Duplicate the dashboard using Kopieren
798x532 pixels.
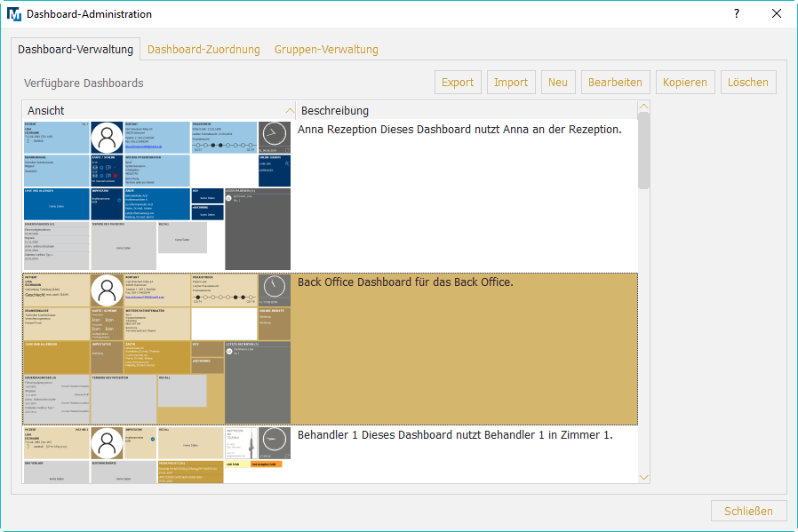pos(684,83)
